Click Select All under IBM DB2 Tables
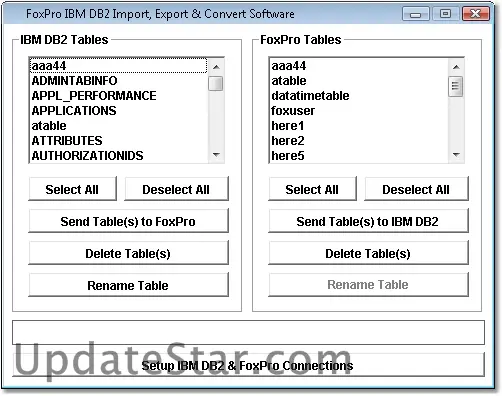 [73, 189]
